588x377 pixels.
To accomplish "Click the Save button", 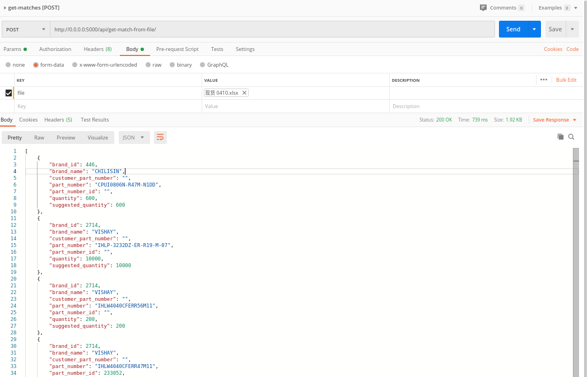I will click(x=555, y=29).
